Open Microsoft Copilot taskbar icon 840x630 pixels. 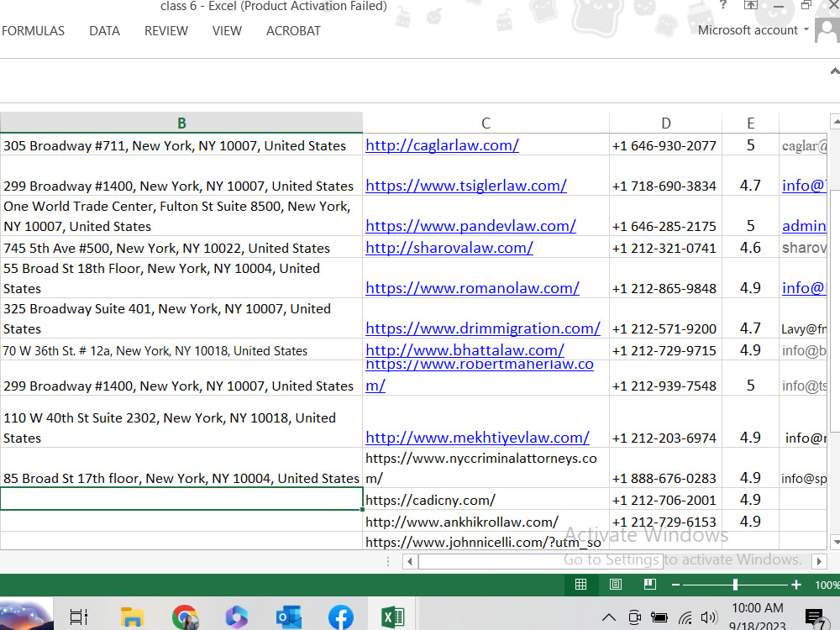(236, 617)
